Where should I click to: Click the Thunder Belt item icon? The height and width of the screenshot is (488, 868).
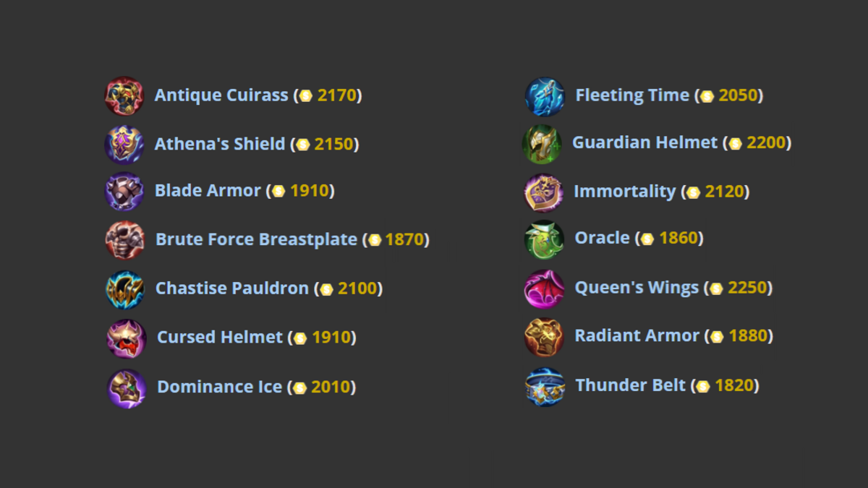click(x=545, y=386)
